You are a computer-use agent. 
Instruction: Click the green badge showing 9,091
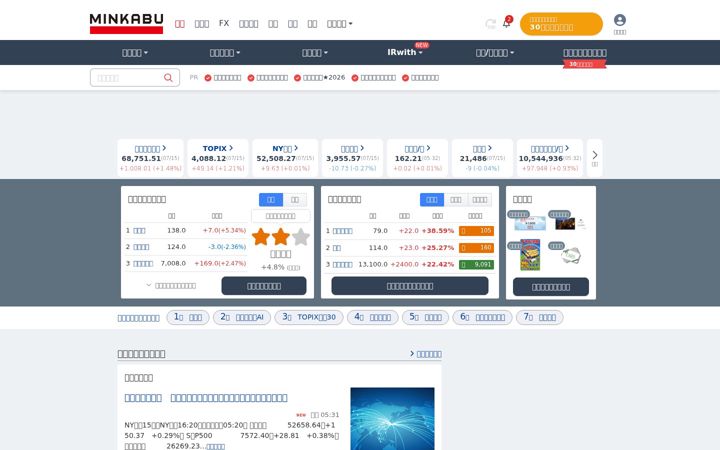(476, 264)
